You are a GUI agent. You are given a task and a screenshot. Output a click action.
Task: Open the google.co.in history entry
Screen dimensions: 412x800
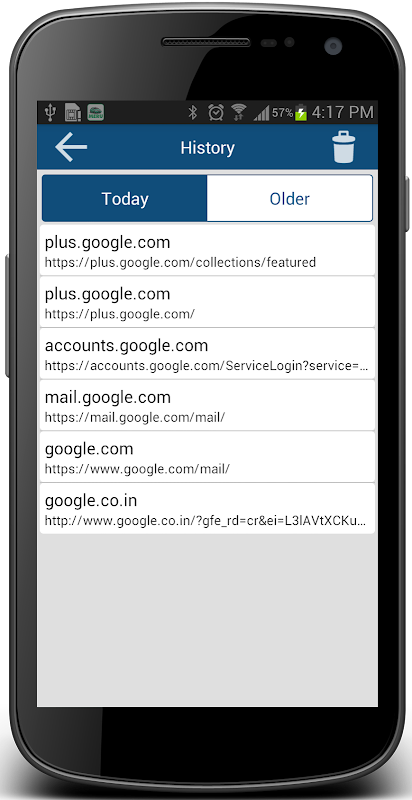tap(207, 509)
